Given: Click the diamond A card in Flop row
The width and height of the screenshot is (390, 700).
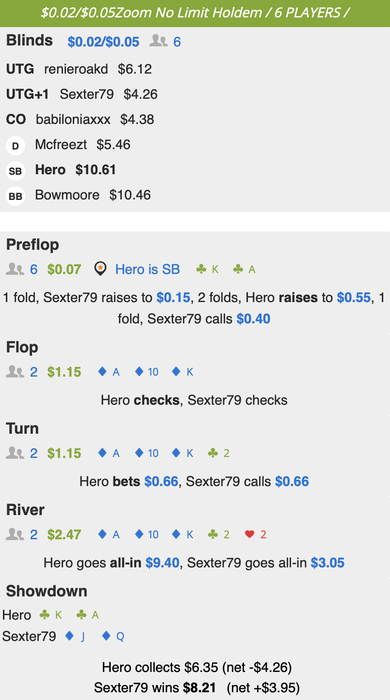Looking at the screenshot, I should (109, 372).
